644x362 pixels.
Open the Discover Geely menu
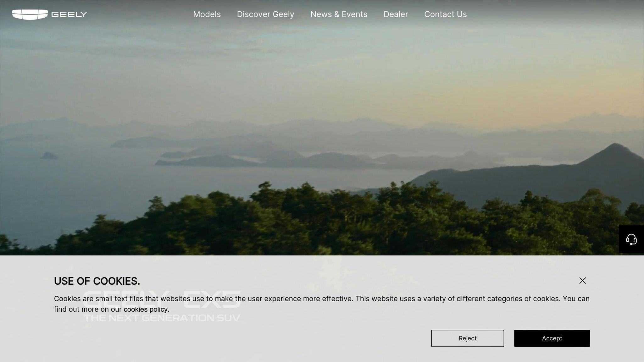tap(265, 14)
